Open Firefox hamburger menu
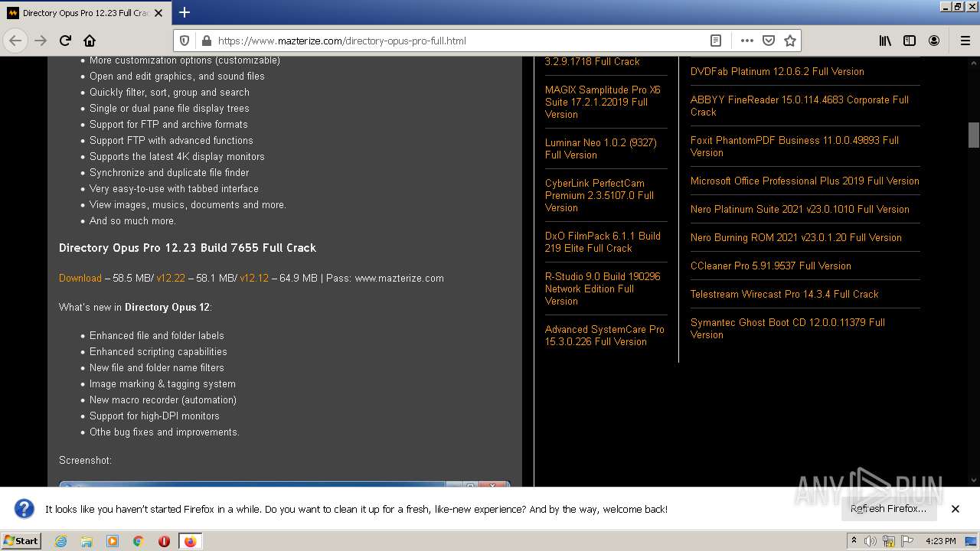This screenshot has width=980, height=551. tap(965, 41)
